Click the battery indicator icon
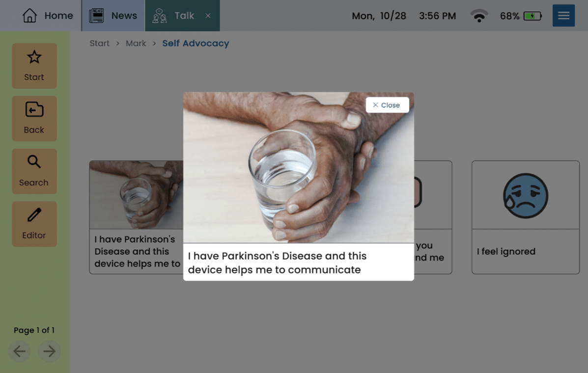The width and height of the screenshot is (588, 373). click(x=532, y=16)
